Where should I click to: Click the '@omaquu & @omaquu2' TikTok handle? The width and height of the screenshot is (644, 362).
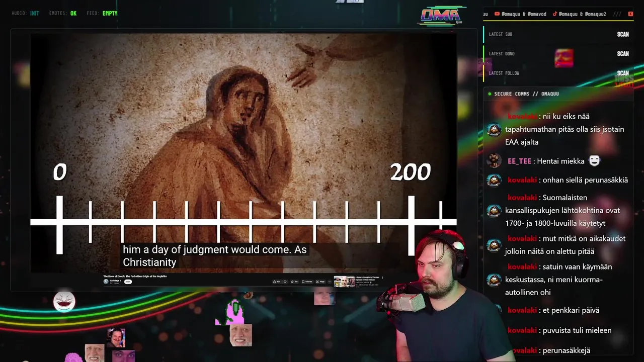[582, 14]
